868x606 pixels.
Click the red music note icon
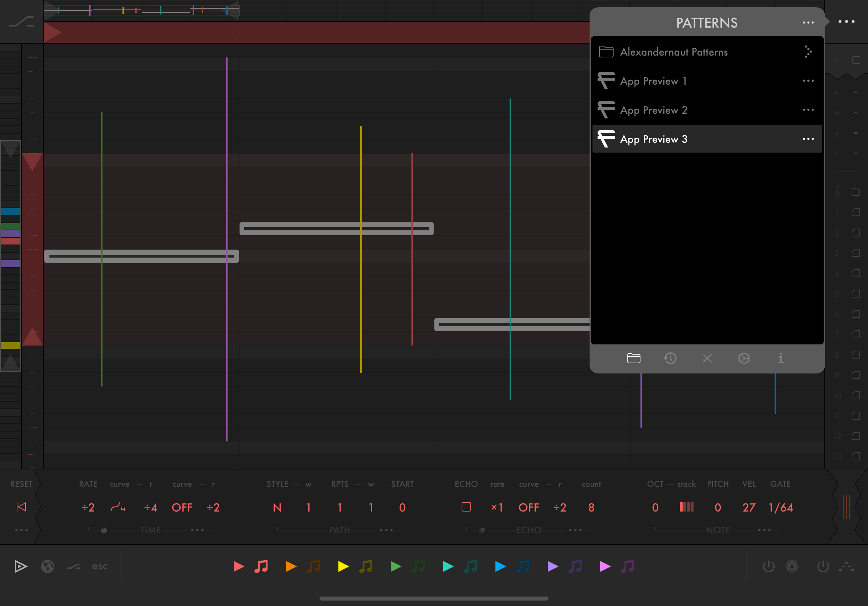click(261, 566)
